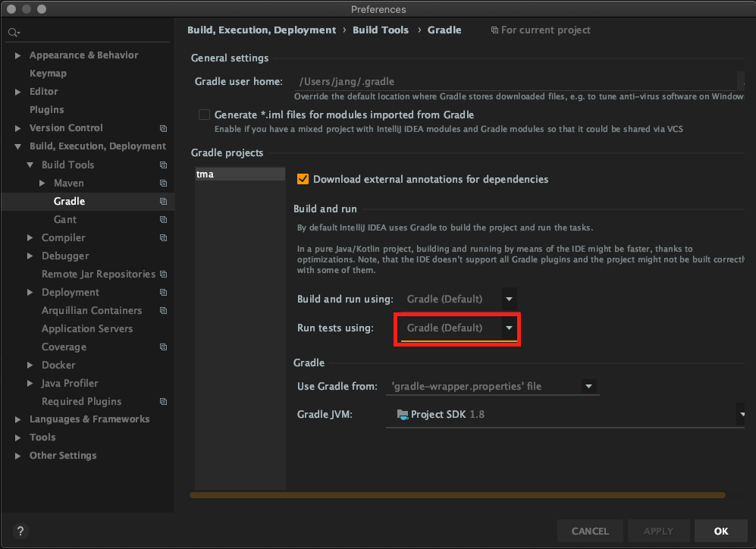Expand Version Control section
The image size is (756, 549).
tap(18, 128)
